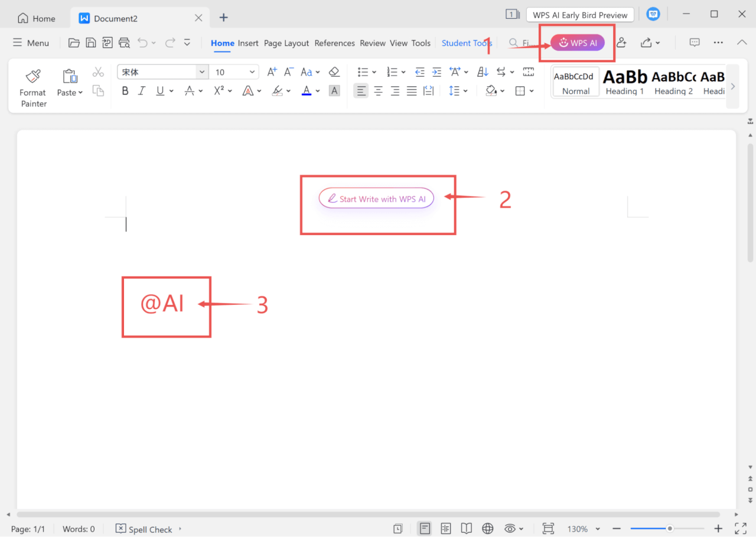Expand the styles gallery arrow
The width and height of the screenshot is (756, 537).
click(x=732, y=86)
